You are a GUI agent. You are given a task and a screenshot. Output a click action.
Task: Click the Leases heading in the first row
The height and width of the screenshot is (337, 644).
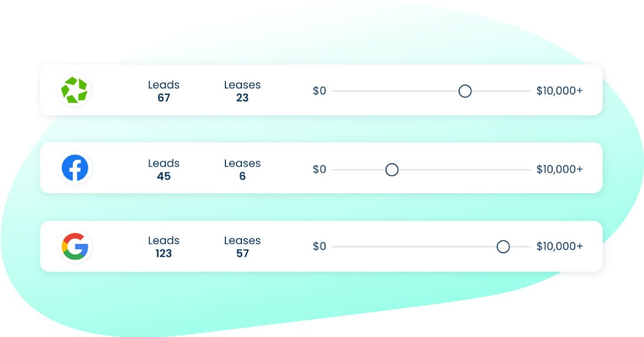click(x=242, y=85)
